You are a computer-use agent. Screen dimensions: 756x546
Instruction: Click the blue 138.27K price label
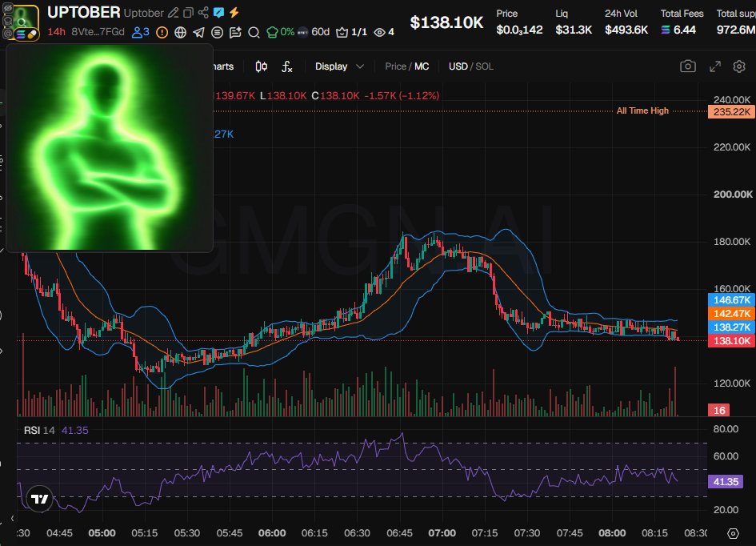point(731,327)
